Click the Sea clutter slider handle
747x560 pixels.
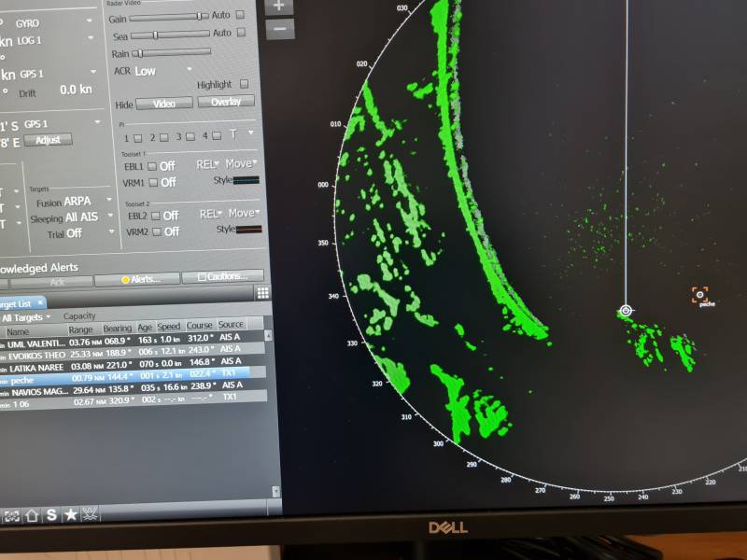tap(155, 35)
